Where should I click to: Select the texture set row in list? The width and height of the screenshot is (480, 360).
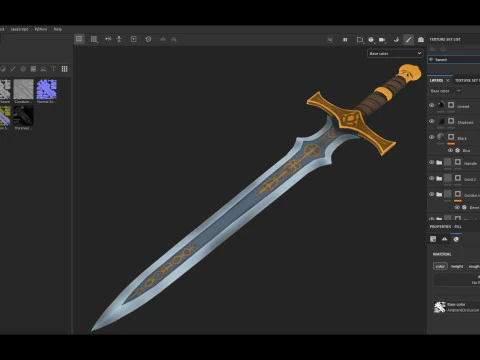coord(454,60)
